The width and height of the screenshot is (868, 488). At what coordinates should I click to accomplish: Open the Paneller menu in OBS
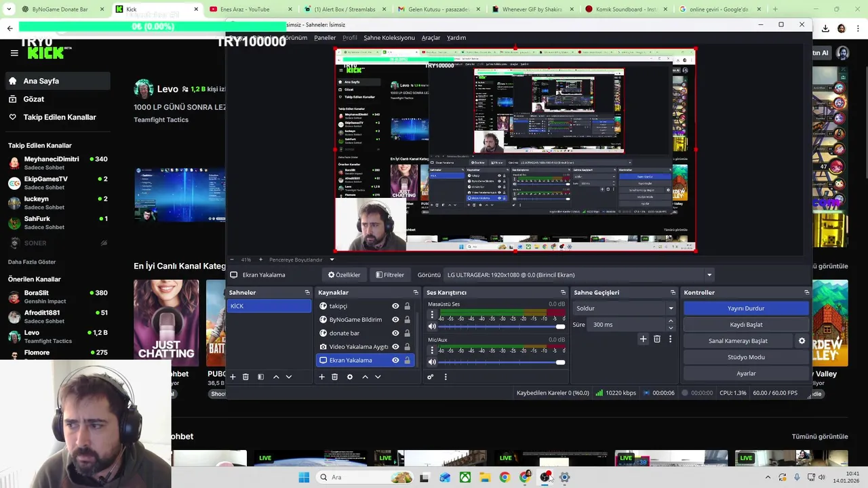[325, 38]
